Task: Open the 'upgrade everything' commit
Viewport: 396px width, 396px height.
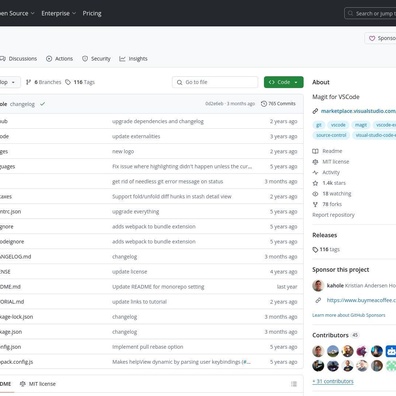Action: point(136,211)
